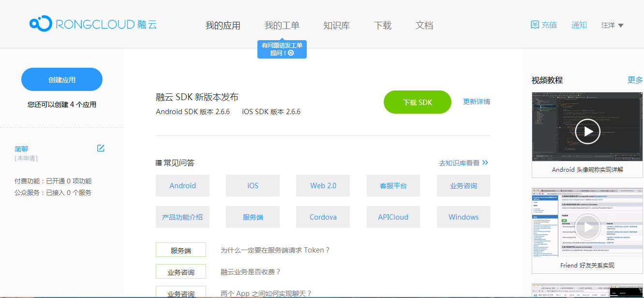The width and height of the screenshot is (644, 298).
Task: Click the 公众服务：已接入 0 个服务 text
Action: click(53, 193)
